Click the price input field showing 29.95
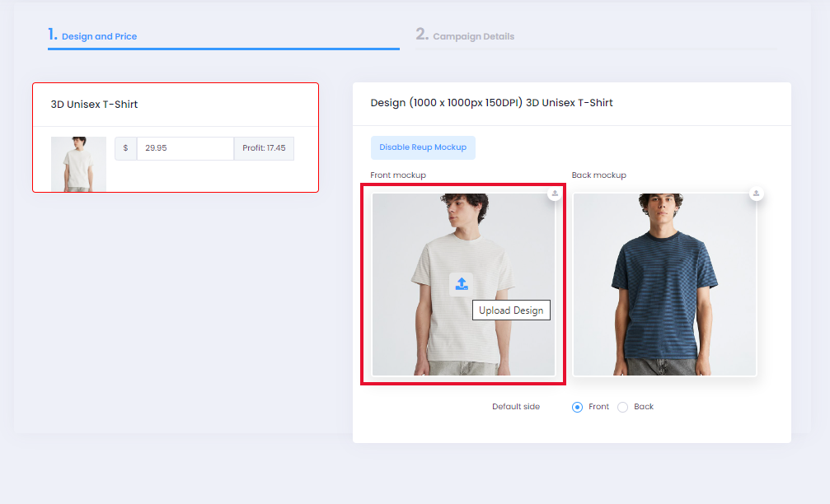This screenshot has height=504, width=830. (x=185, y=148)
